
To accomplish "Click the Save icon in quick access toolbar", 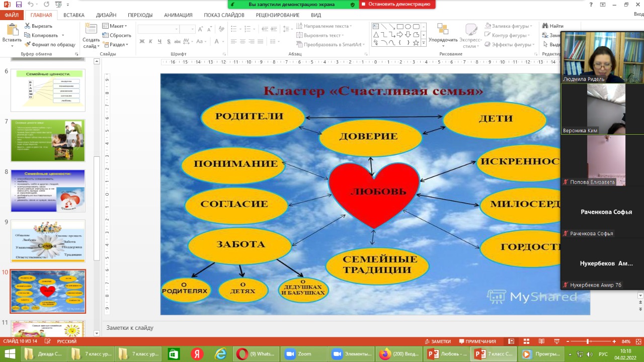I will click(x=19, y=5).
